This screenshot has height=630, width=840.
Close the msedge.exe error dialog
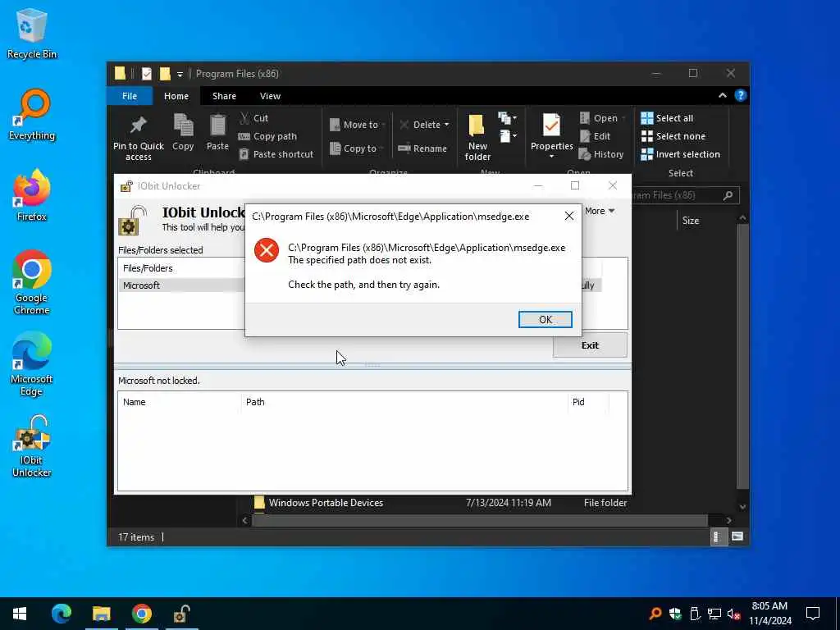tap(569, 216)
